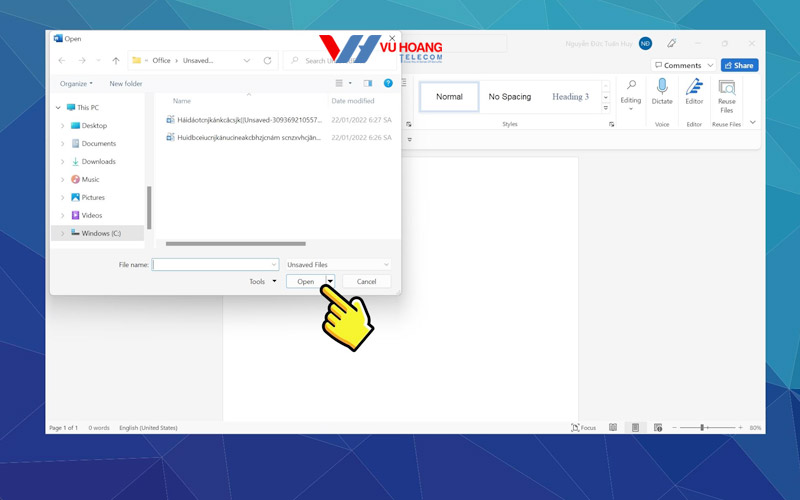The image size is (800, 500).
Task: Click the Refresh button beside the address bar
Action: point(267,60)
